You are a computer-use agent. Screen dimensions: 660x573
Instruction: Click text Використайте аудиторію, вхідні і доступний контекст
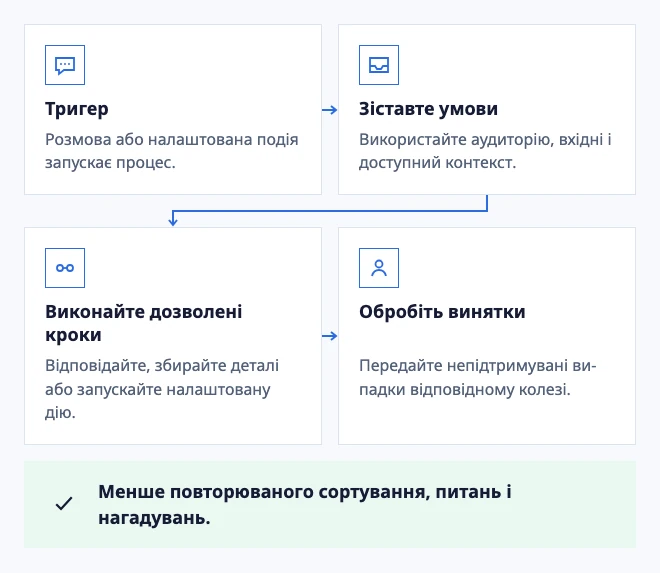click(485, 151)
